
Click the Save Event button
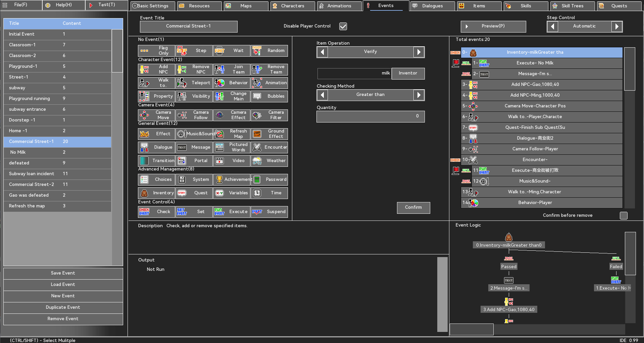click(x=63, y=273)
